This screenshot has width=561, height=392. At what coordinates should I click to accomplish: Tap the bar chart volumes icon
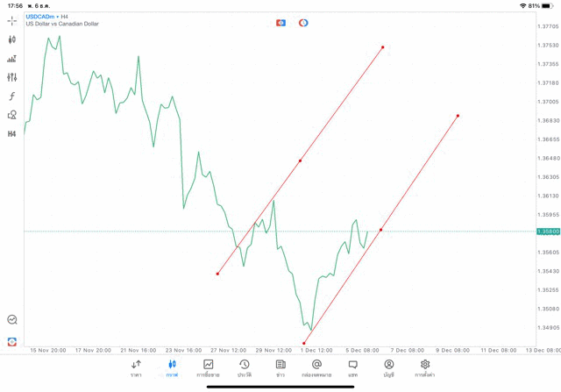[x=12, y=59]
